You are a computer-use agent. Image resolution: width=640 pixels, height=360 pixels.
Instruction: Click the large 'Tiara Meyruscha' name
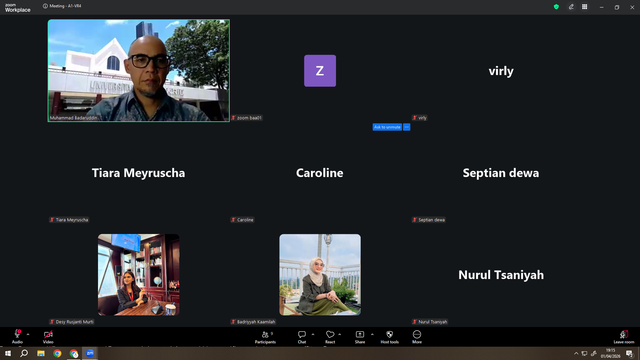coord(138,173)
